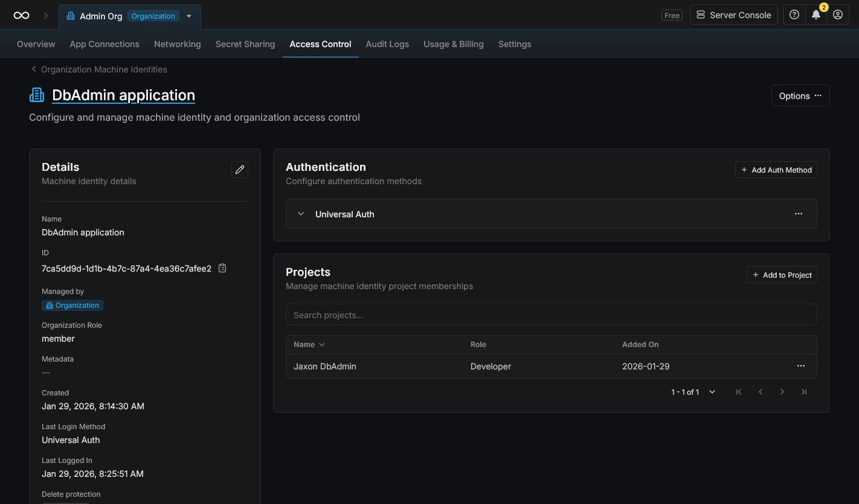859x504 pixels.
Task: Click the Infisical infinity logo
Action: coord(21,16)
